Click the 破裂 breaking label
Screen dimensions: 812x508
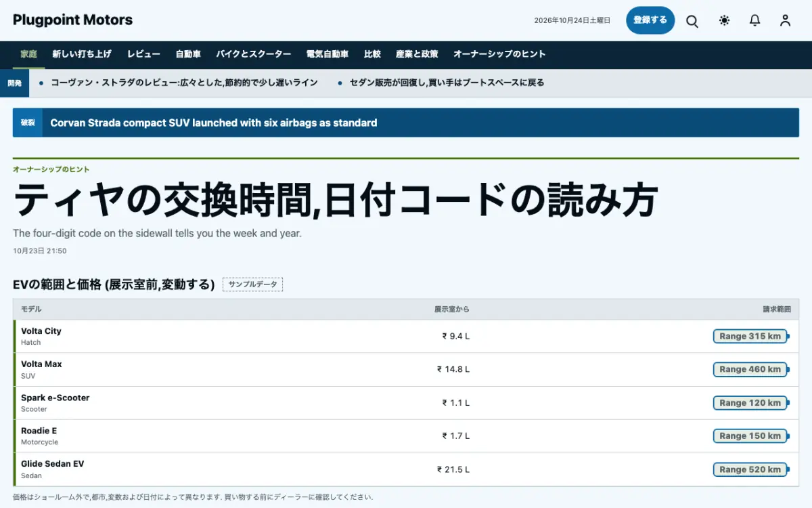[28, 123]
